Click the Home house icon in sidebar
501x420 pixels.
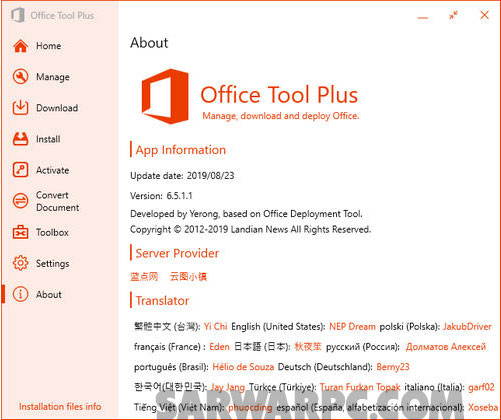[x=20, y=46]
